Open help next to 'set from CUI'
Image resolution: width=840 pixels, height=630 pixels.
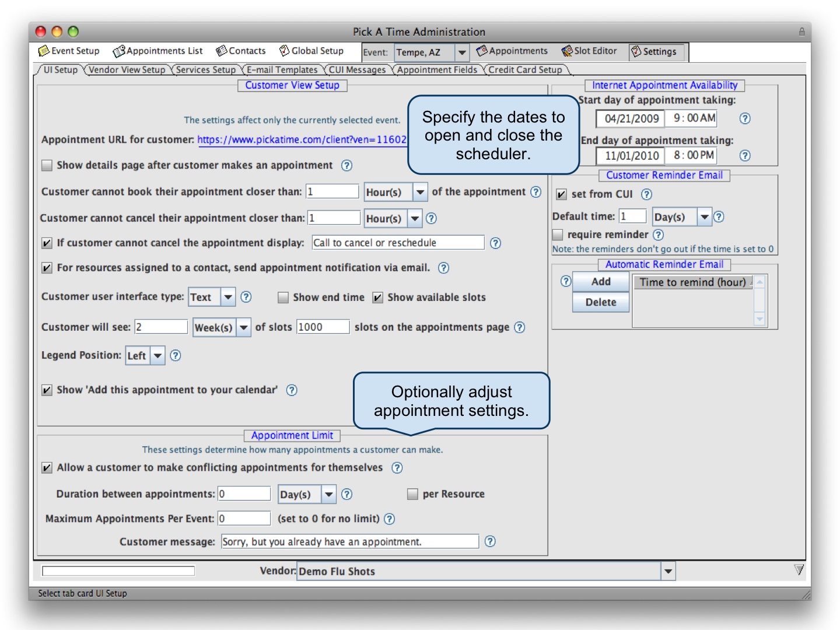coord(646,195)
